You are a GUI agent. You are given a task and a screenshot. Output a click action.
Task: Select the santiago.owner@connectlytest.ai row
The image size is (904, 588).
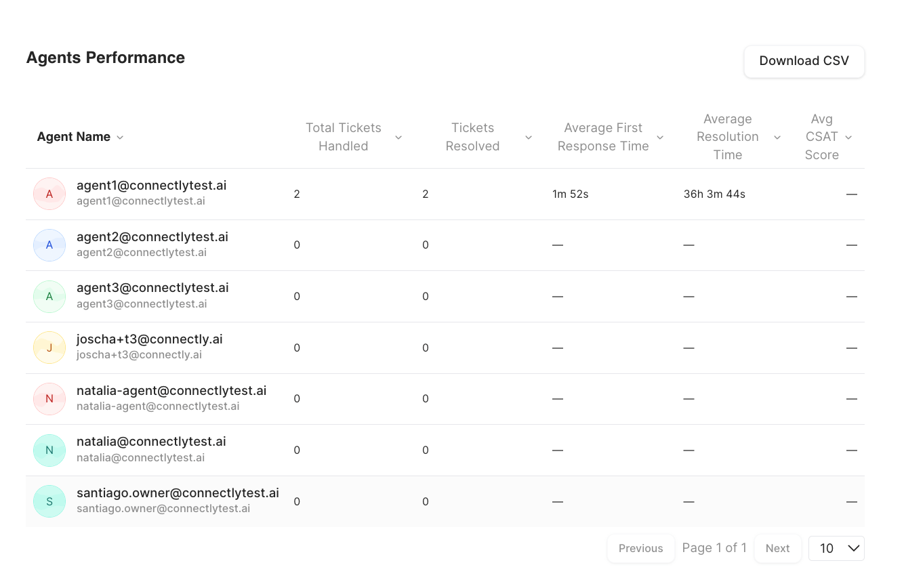[445, 501]
